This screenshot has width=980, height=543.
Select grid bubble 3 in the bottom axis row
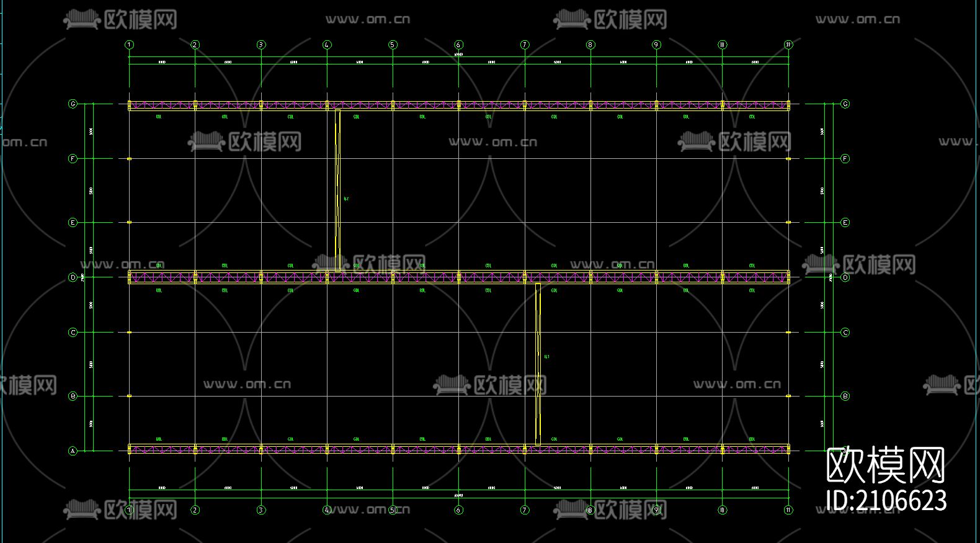click(261, 510)
